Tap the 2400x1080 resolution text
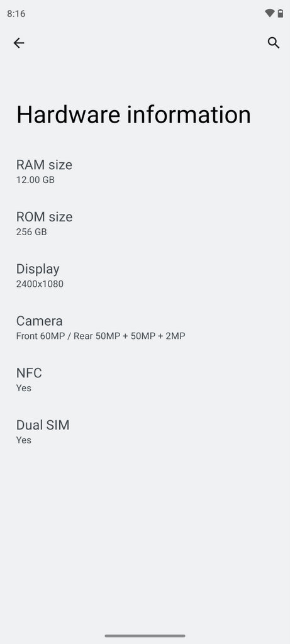Viewport: 290px width, 644px height. [40, 284]
